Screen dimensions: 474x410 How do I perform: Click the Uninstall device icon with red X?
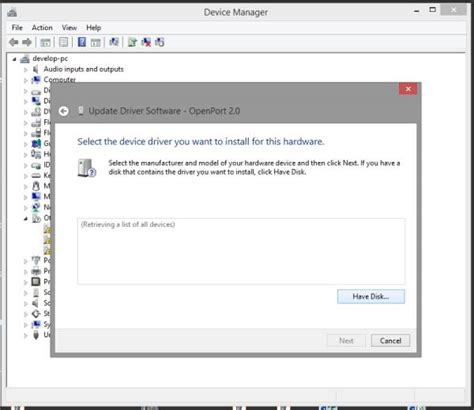[x=146, y=42]
